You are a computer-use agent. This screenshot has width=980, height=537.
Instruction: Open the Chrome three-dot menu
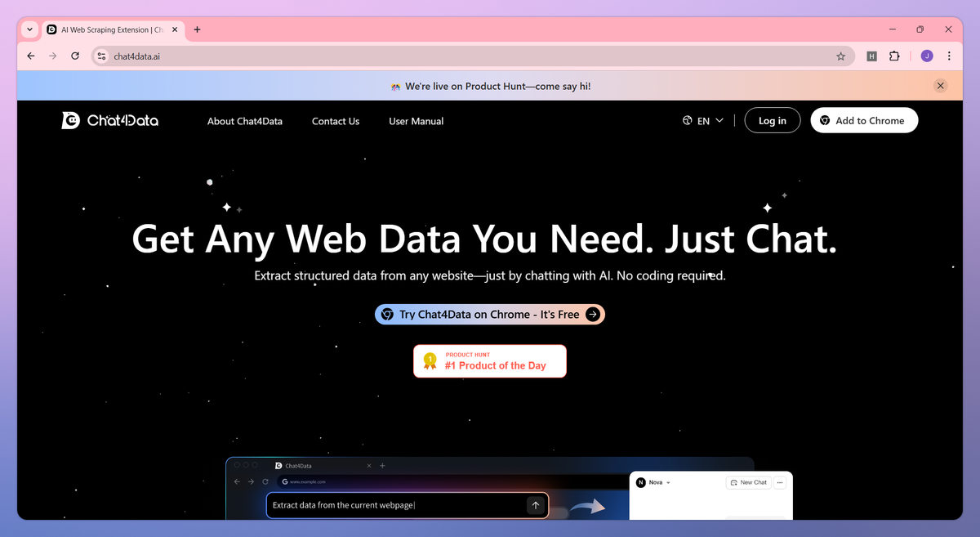[949, 56]
